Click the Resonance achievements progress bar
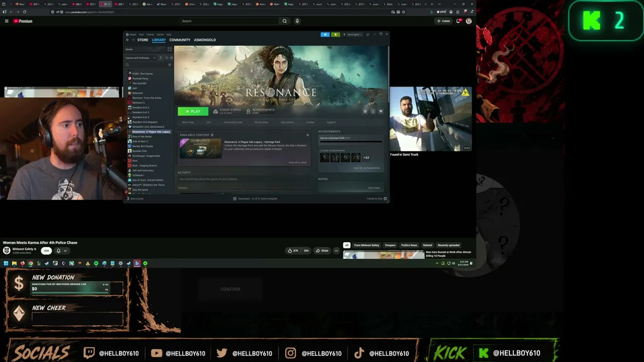 pos(351,142)
